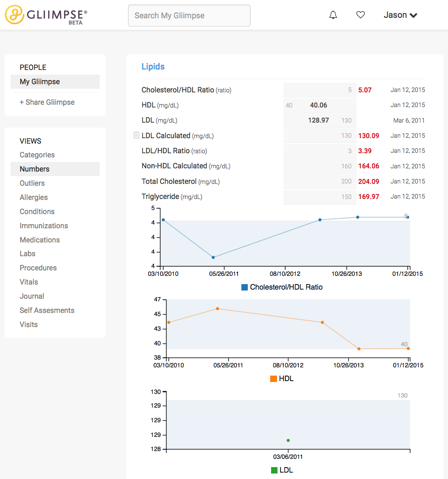
Task: Open the notifications bell
Action: 333,15
